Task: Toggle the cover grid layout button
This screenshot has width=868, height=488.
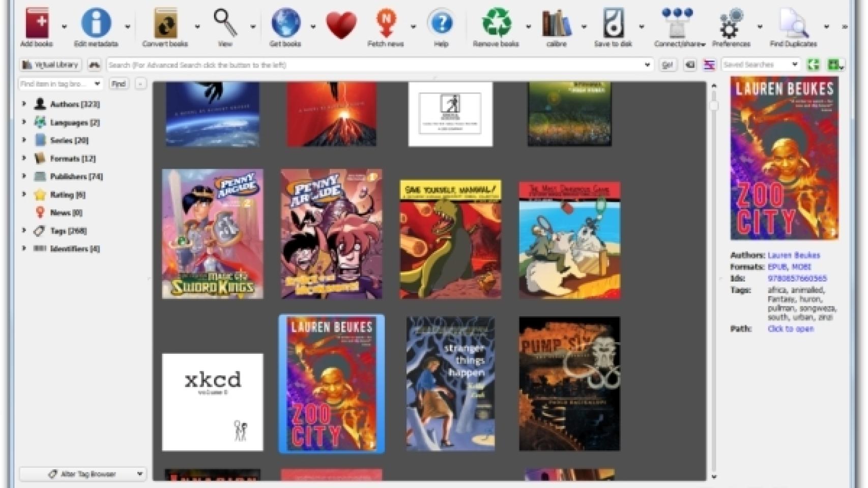Action: [x=813, y=65]
